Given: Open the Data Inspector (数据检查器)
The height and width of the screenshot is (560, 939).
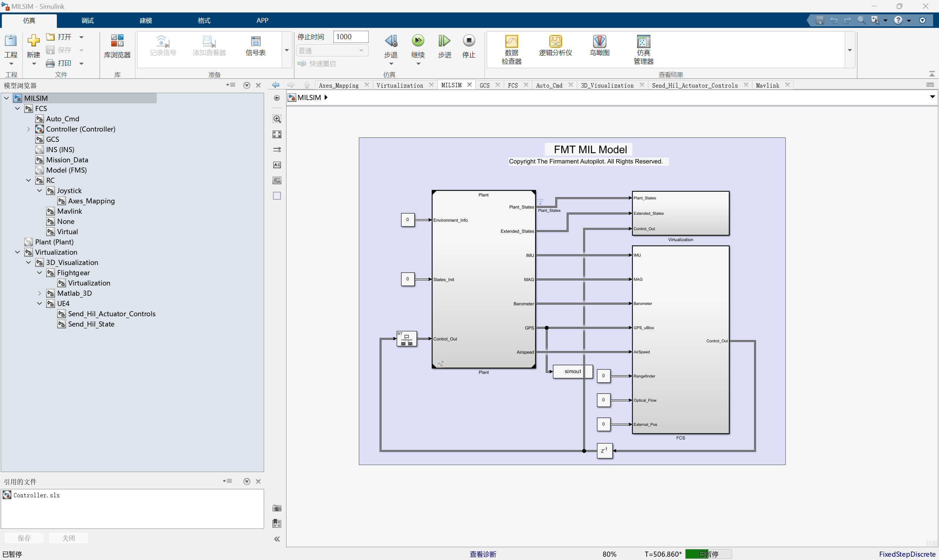Looking at the screenshot, I should pos(511,50).
